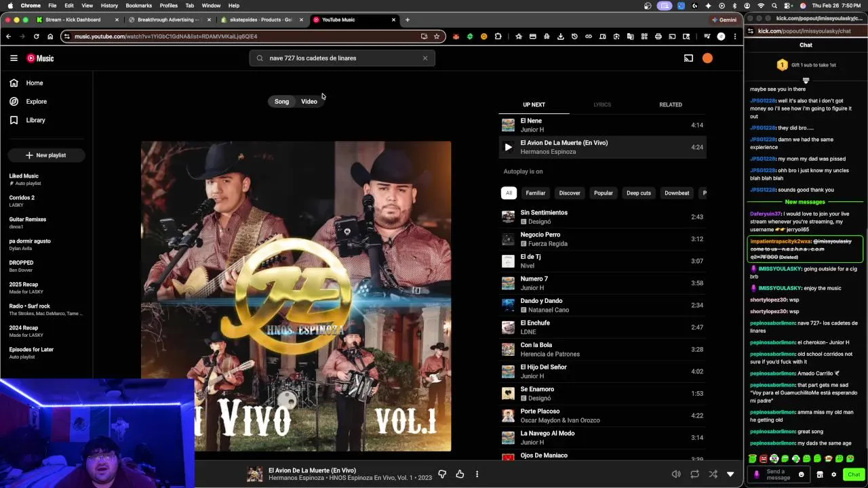
Task: Open the History menu in menu bar
Action: click(x=109, y=5)
